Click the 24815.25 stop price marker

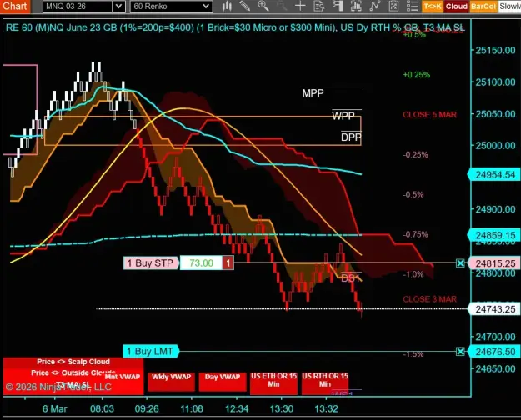[495, 263]
